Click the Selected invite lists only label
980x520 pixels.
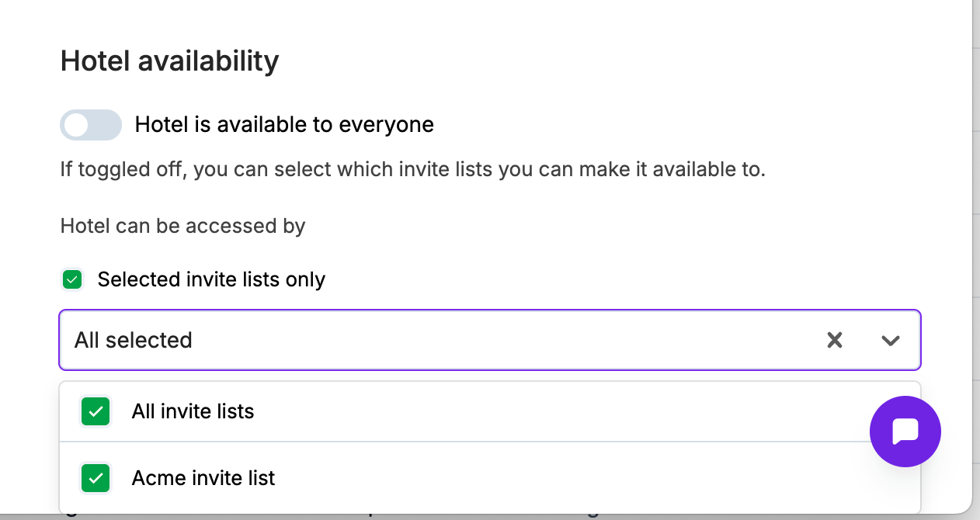pyautogui.click(x=211, y=279)
